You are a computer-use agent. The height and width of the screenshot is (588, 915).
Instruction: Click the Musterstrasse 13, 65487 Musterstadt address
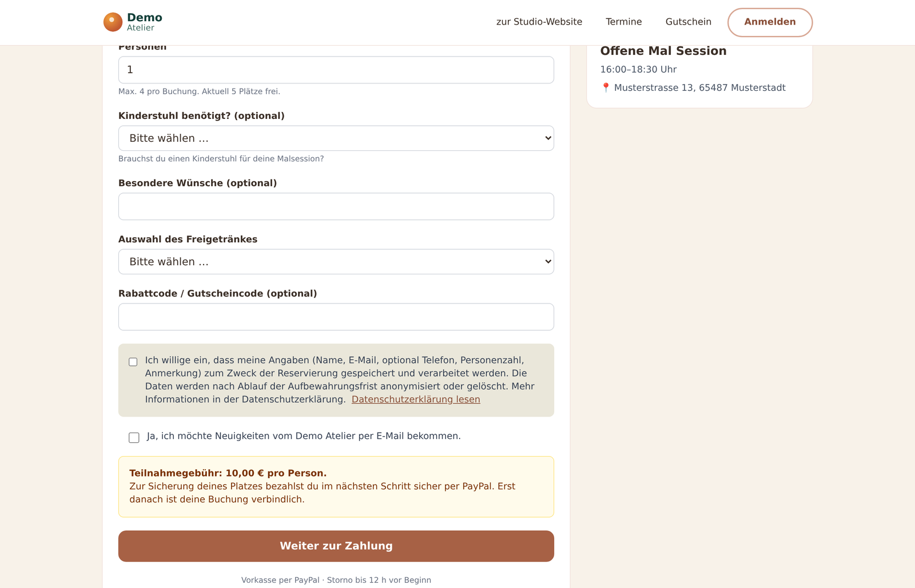point(700,87)
